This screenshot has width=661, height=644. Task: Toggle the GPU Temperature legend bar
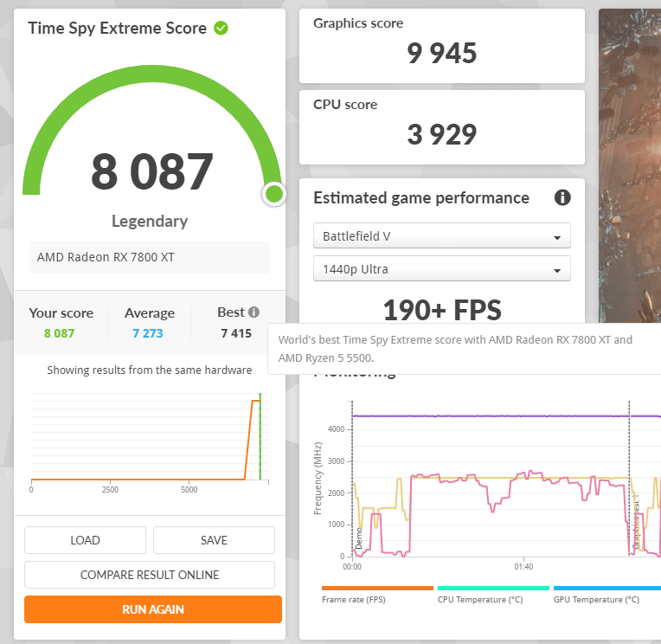pyautogui.click(x=607, y=588)
